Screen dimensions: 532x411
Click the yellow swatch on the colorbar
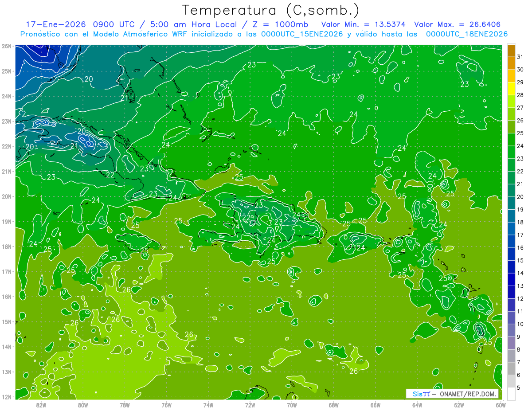511,89
